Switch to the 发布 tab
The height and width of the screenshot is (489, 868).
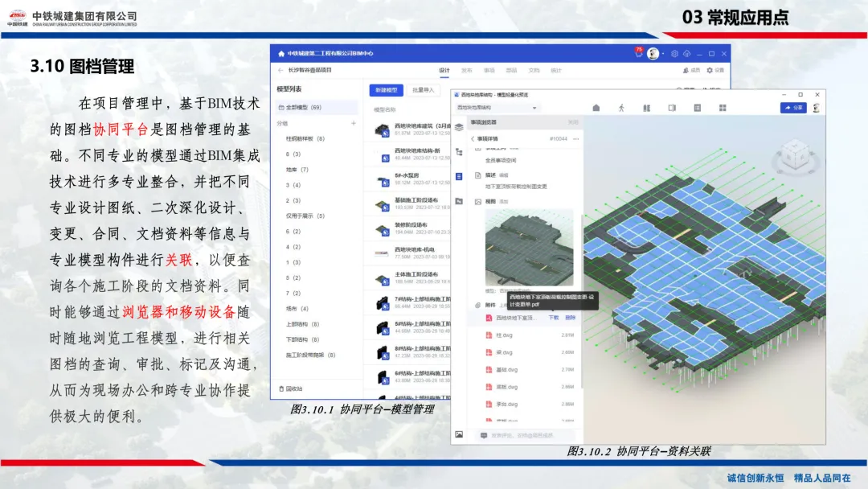click(467, 70)
